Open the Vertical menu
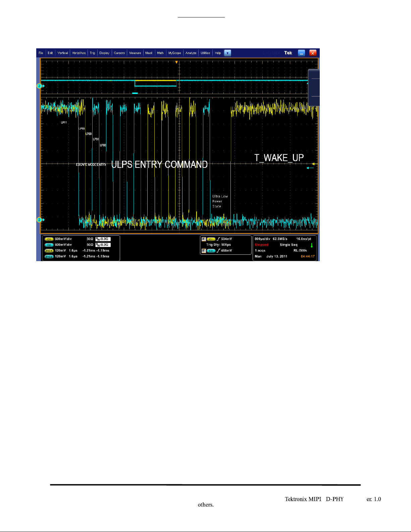 (x=63, y=53)
